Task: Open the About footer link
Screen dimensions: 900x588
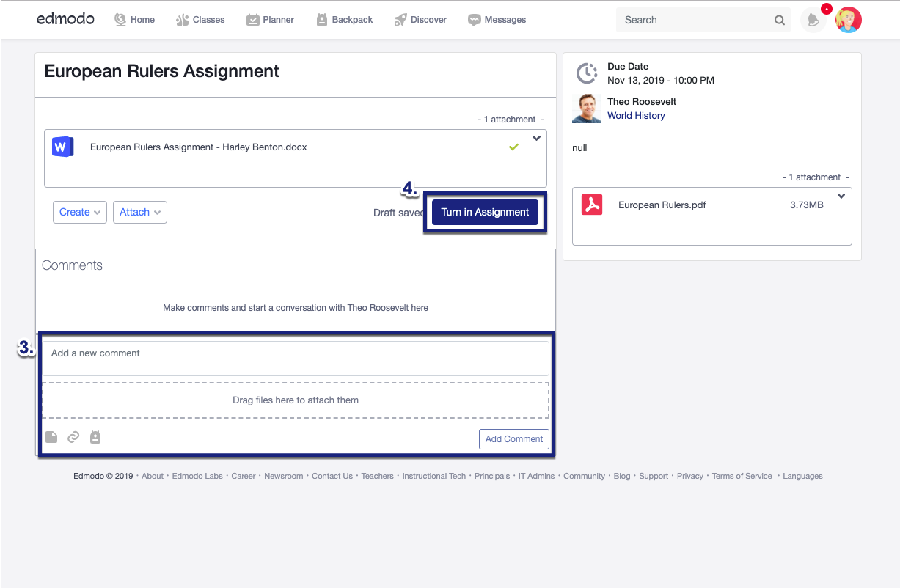Action: [153, 476]
